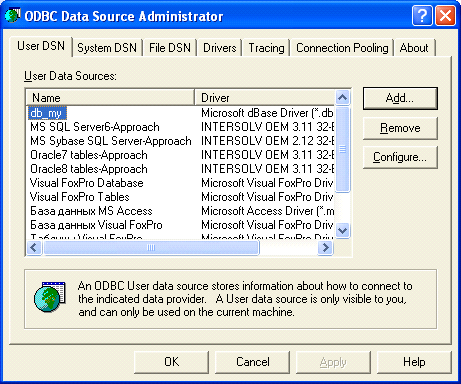Click the Add... button
Image resolution: width=461 pixels, height=384 pixels.
[x=400, y=98]
